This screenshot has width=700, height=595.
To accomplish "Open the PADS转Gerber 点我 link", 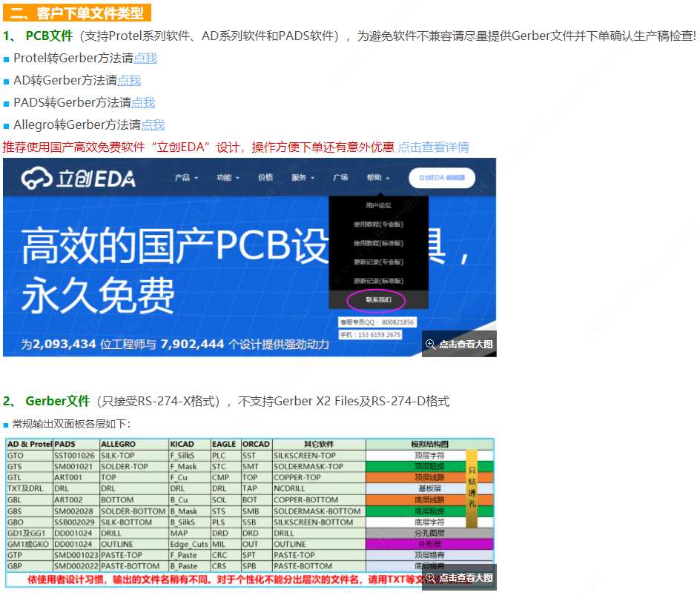I will pyautogui.click(x=143, y=102).
